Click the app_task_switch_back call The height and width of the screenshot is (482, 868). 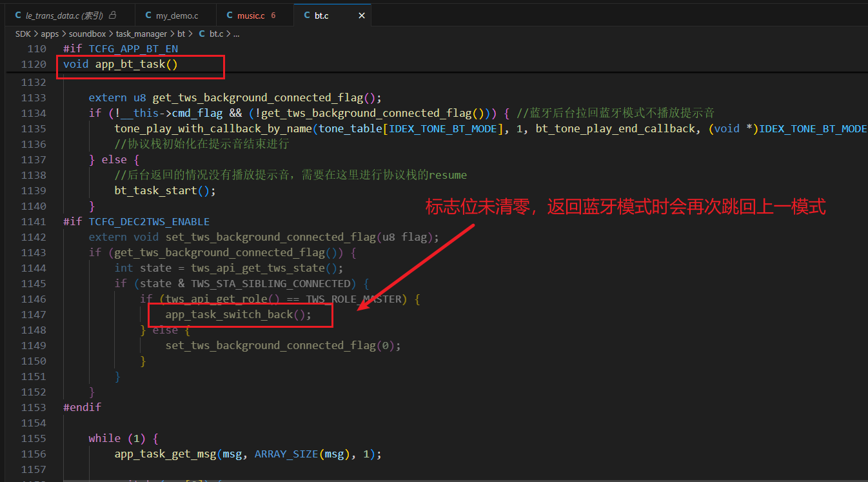tap(229, 315)
